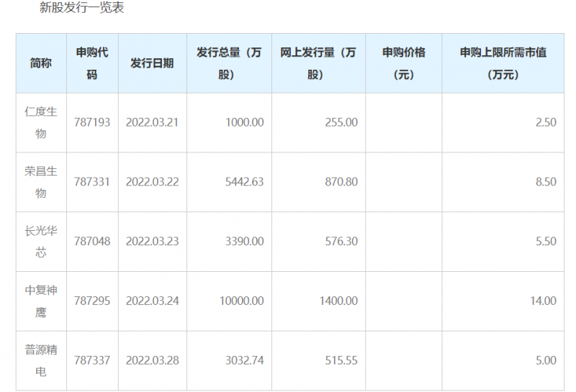Select the 简称 column header
The image size is (576, 392).
[x=41, y=63]
